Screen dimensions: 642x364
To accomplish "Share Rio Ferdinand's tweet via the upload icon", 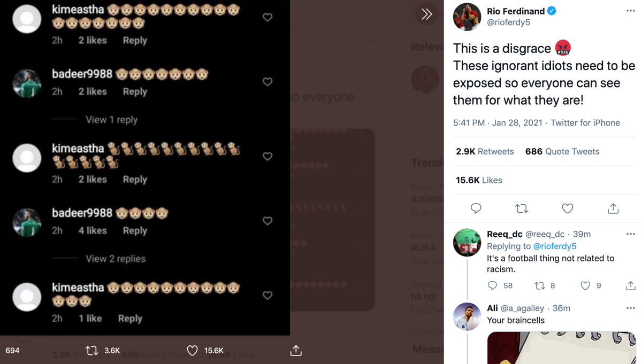I will pos(613,208).
